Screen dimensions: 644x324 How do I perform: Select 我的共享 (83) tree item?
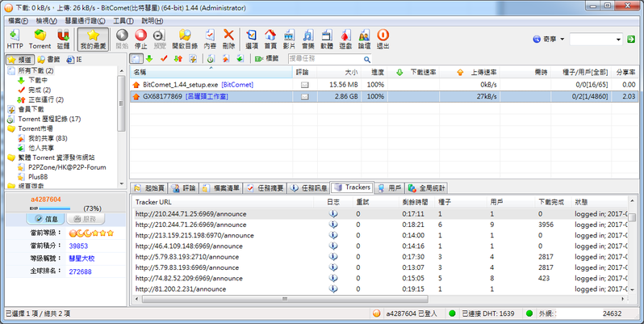point(48,138)
